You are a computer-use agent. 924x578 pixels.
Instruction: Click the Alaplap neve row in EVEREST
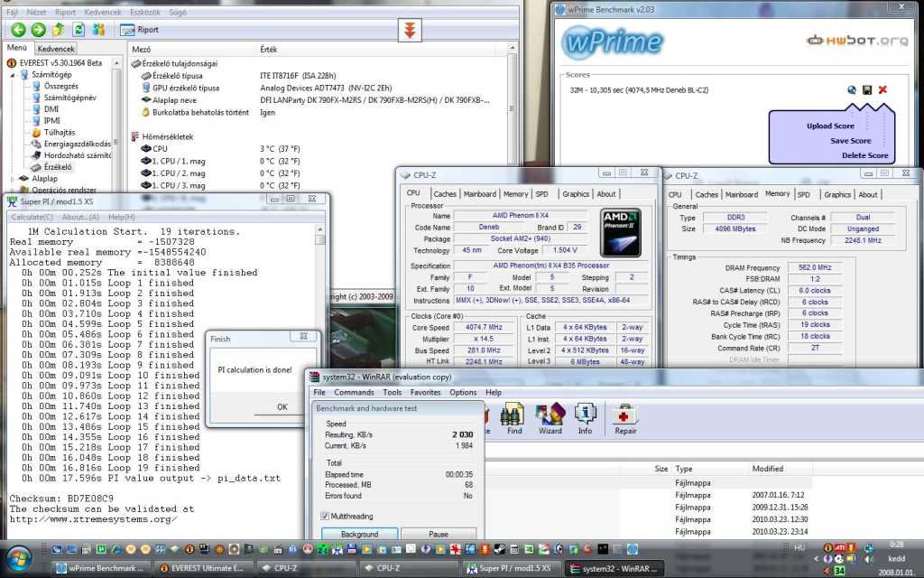[319, 100]
